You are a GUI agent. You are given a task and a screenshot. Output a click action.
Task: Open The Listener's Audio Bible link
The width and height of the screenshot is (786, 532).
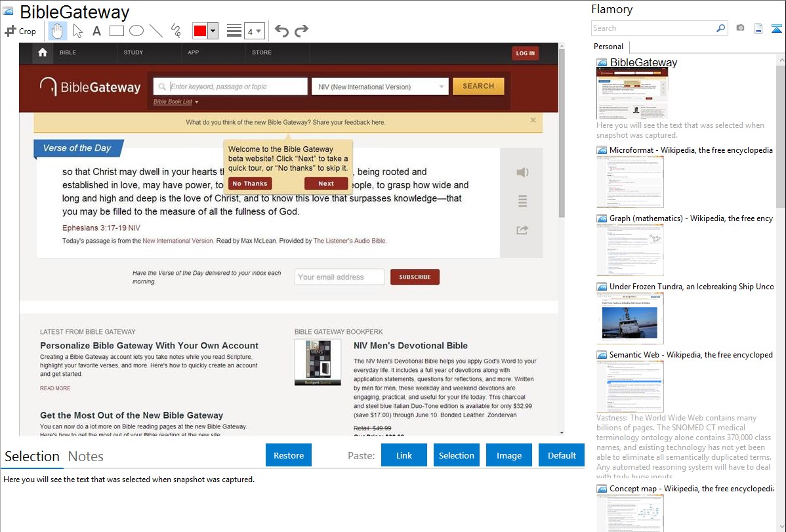point(350,241)
